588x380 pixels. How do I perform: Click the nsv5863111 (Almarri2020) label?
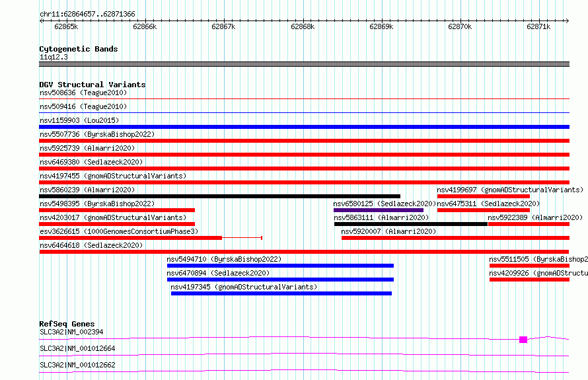coord(381,217)
